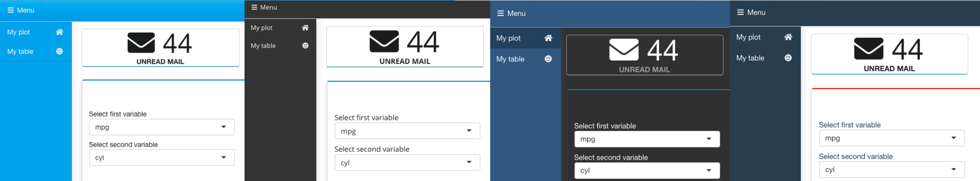Click number 44 in dark content panel
The image size is (980, 181).
tap(663, 50)
